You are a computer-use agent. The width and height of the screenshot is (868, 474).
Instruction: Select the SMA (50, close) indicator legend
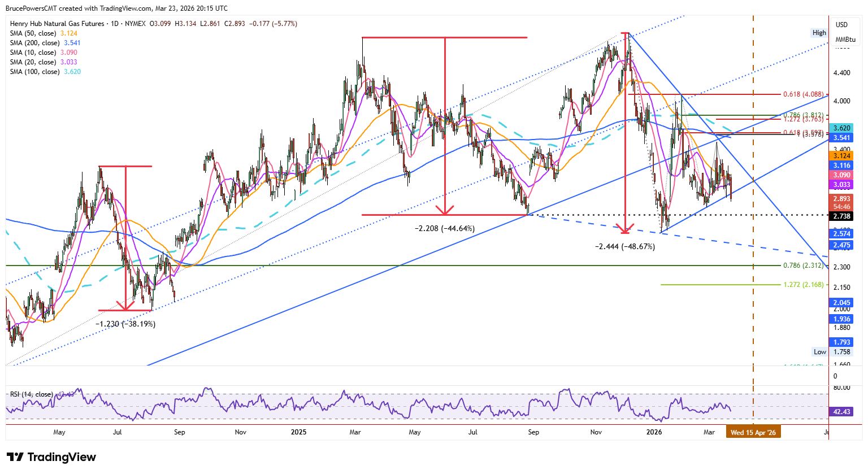click(44, 33)
